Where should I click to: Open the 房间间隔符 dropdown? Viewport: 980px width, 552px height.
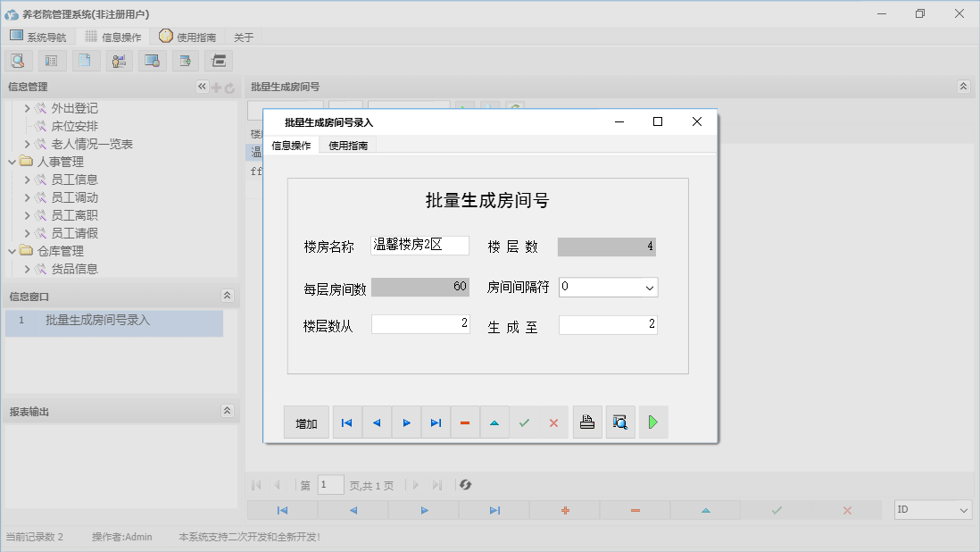coord(652,287)
